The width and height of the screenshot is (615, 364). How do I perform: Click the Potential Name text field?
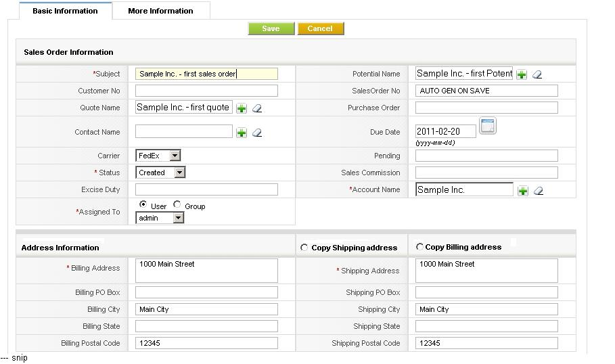pos(464,73)
